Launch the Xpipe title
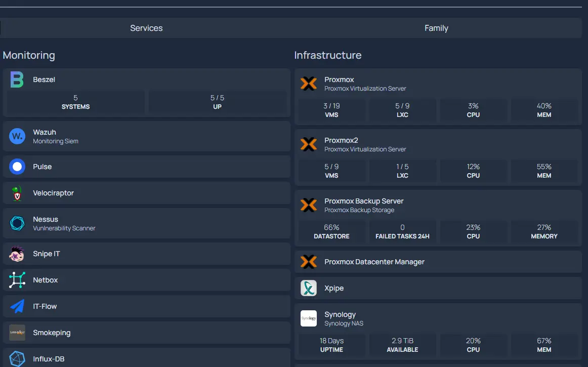This screenshot has width=588, height=367. (x=334, y=288)
